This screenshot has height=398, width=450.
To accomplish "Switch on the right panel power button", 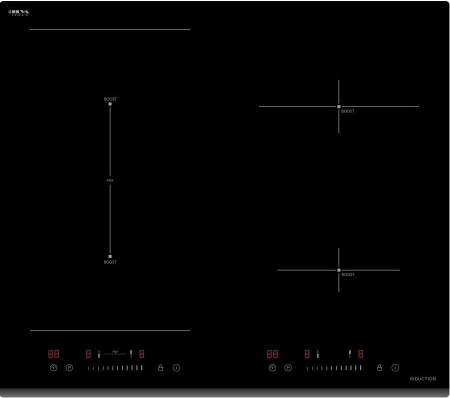I will point(395,368).
